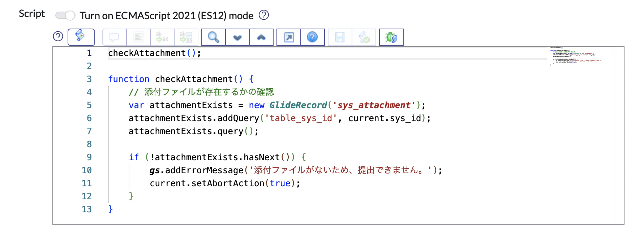Find previous with the up chevron icon

261,37
